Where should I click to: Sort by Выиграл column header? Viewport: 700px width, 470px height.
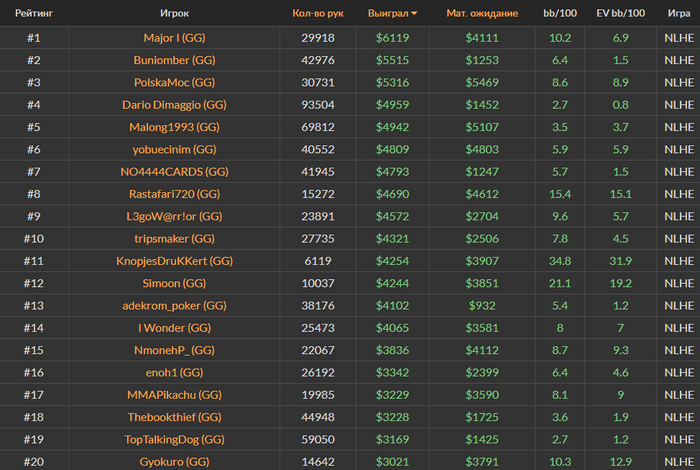pyautogui.click(x=388, y=13)
